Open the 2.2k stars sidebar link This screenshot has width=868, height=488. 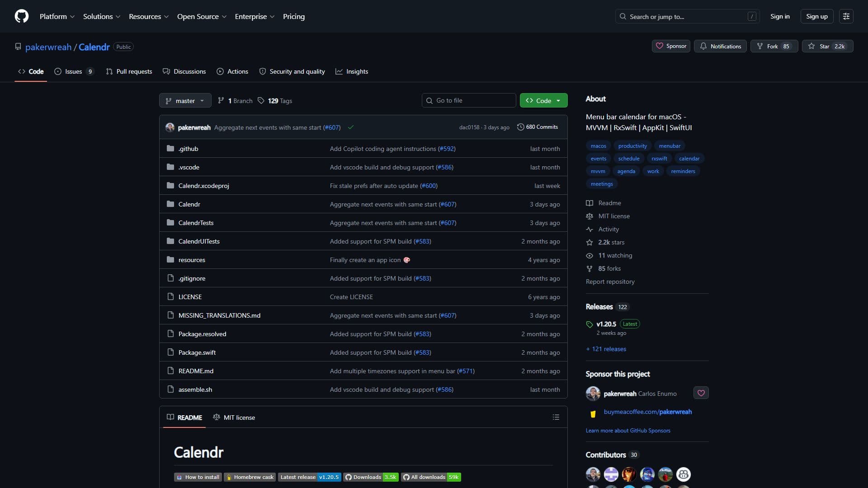605,242
